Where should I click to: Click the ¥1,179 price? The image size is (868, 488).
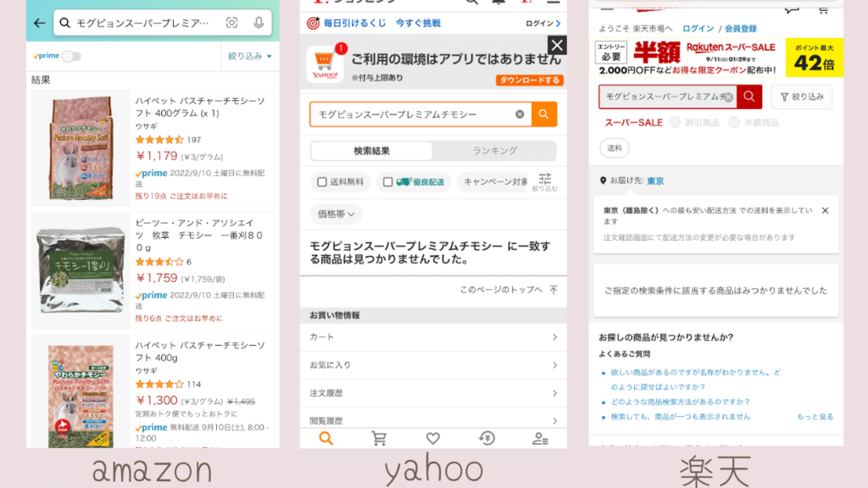tap(157, 156)
